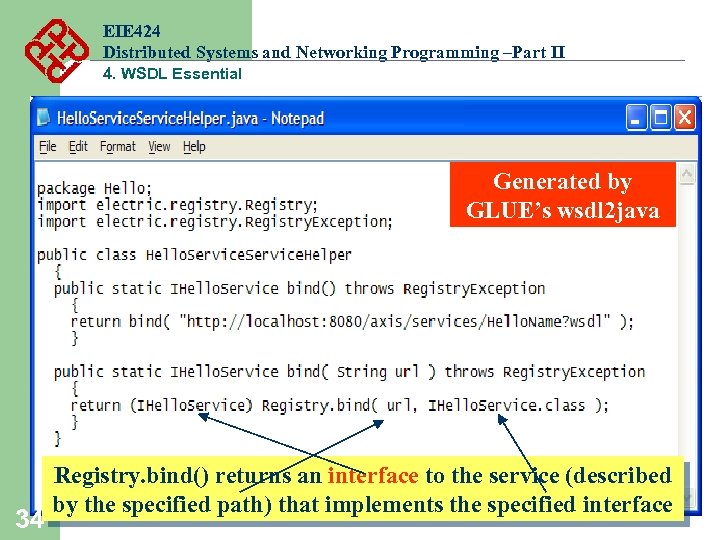
Task: Click the university logo emblem
Action: tap(56, 50)
